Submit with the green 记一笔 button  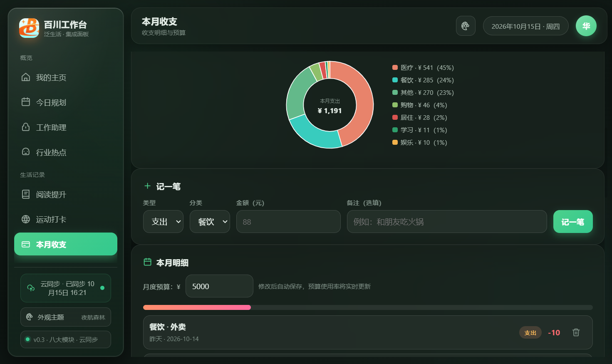click(573, 221)
